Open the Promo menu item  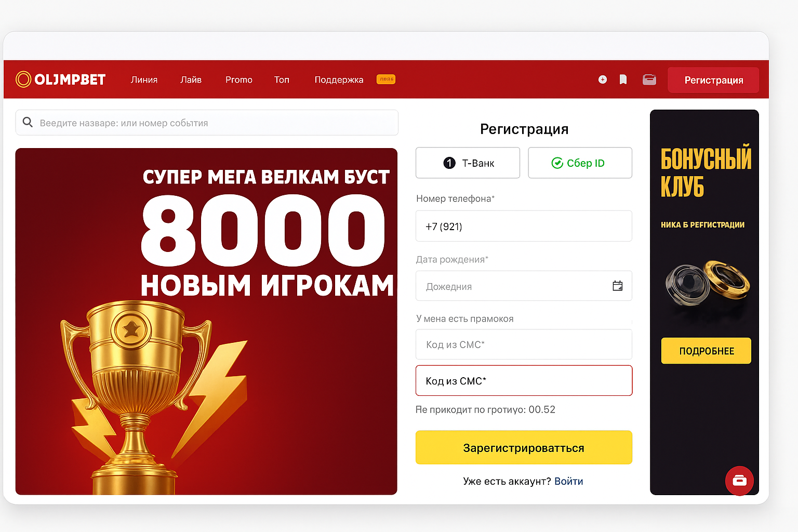click(239, 79)
